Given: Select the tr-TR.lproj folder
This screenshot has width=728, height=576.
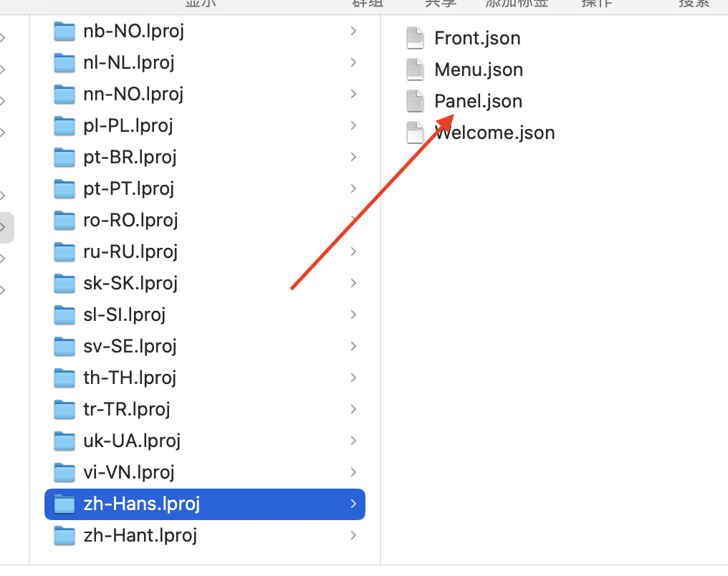Looking at the screenshot, I should (x=205, y=409).
